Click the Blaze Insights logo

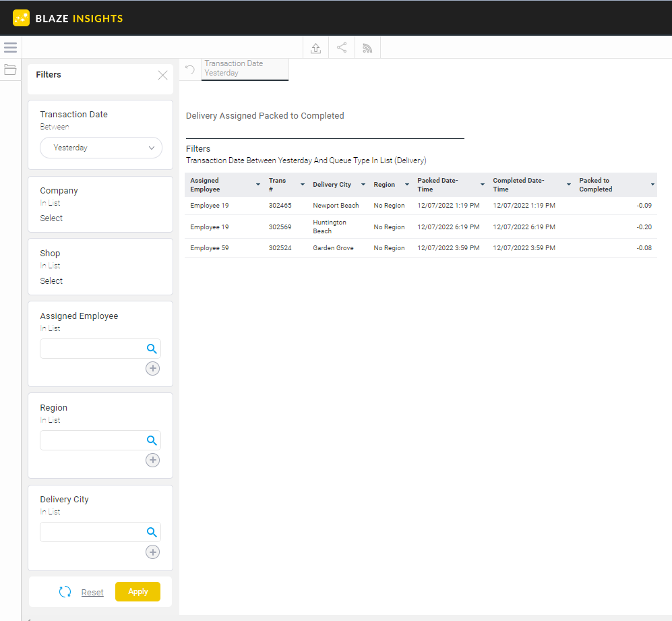click(x=68, y=18)
